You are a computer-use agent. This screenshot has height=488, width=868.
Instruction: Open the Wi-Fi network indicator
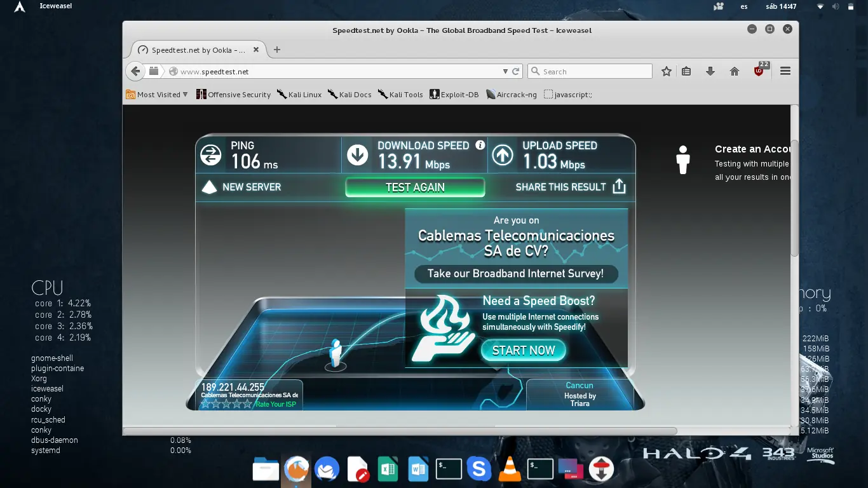coord(820,6)
